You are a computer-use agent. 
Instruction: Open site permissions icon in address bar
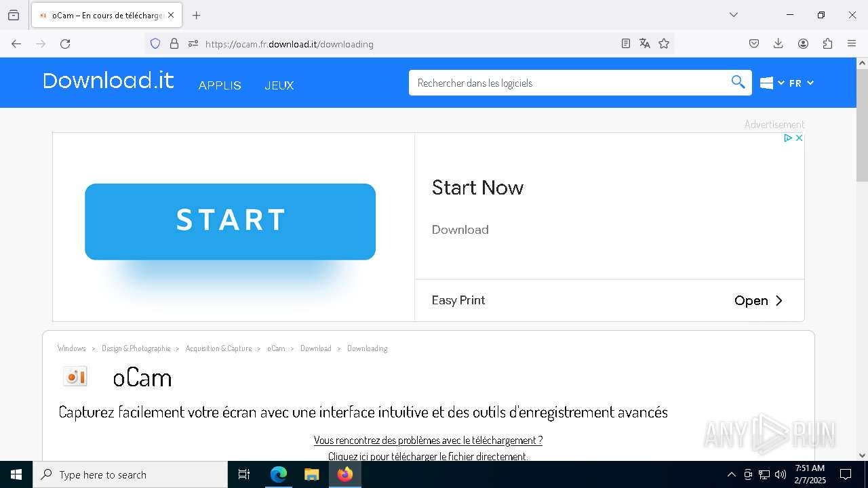(193, 44)
